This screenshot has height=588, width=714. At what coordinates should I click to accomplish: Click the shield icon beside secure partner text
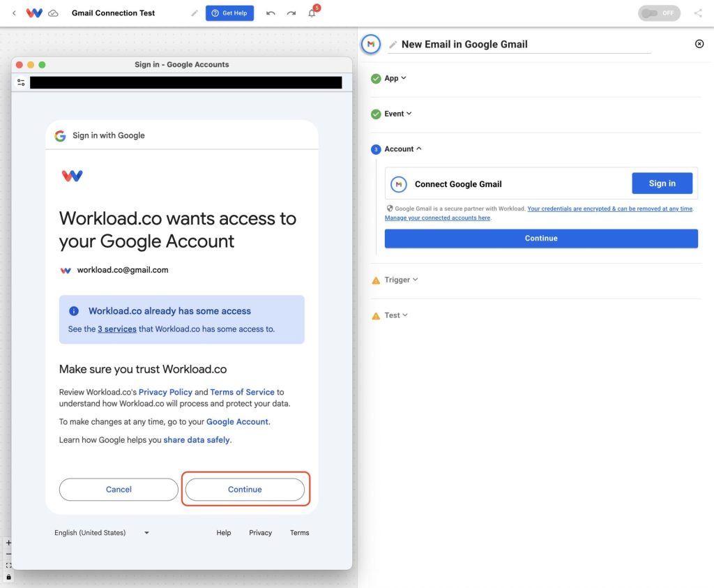tap(390, 209)
